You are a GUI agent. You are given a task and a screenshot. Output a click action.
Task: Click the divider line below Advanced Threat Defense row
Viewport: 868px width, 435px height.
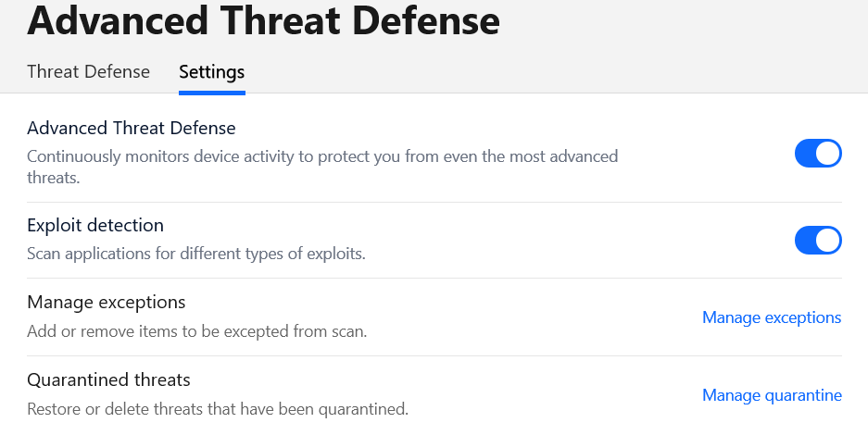[x=434, y=203]
